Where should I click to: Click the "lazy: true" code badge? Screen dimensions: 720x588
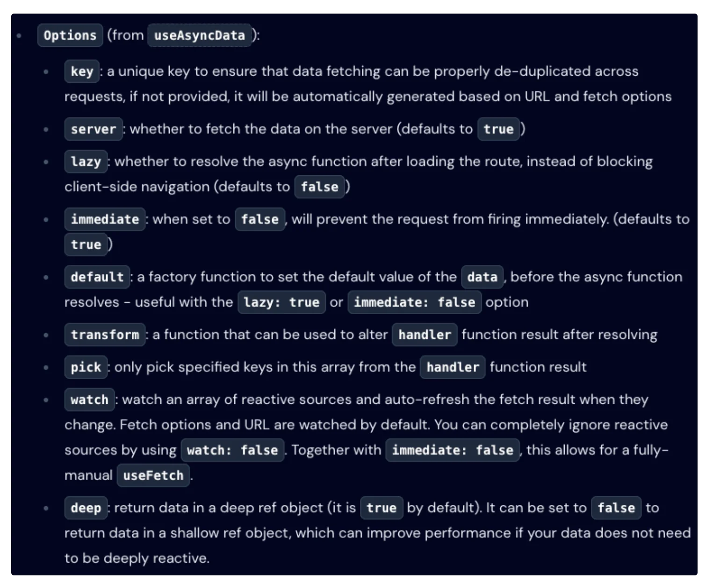coord(281,302)
